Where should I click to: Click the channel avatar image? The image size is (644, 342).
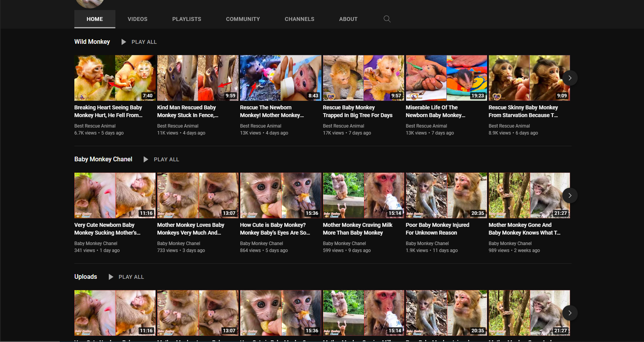[x=90, y=3]
